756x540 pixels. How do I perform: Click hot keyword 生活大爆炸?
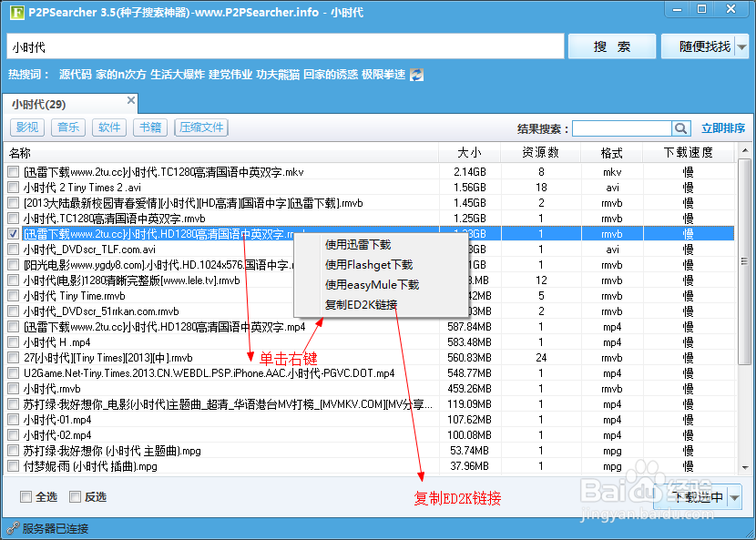click(x=178, y=75)
